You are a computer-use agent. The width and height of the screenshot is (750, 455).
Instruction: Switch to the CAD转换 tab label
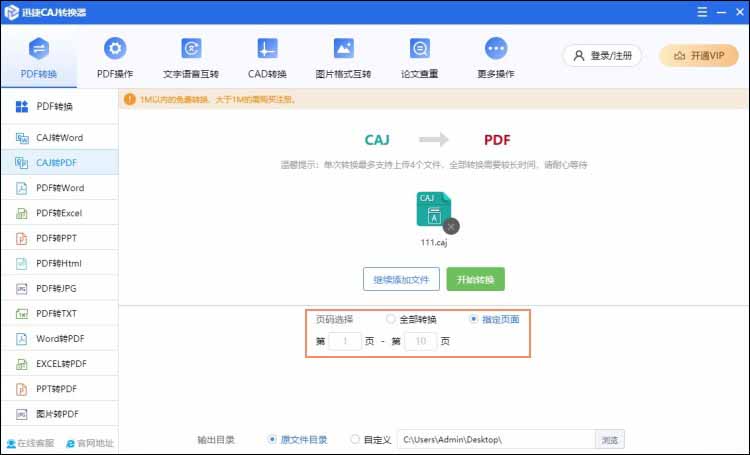pyautogui.click(x=267, y=74)
